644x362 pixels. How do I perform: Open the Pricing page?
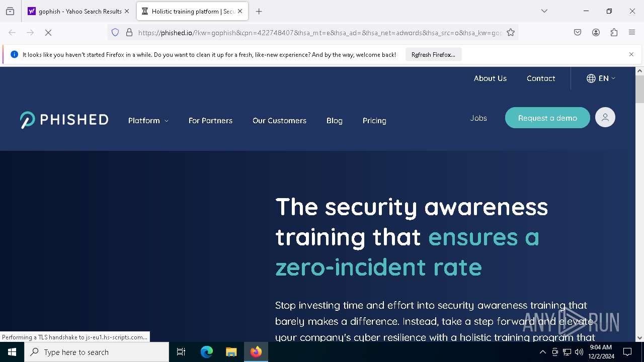click(x=374, y=121)
